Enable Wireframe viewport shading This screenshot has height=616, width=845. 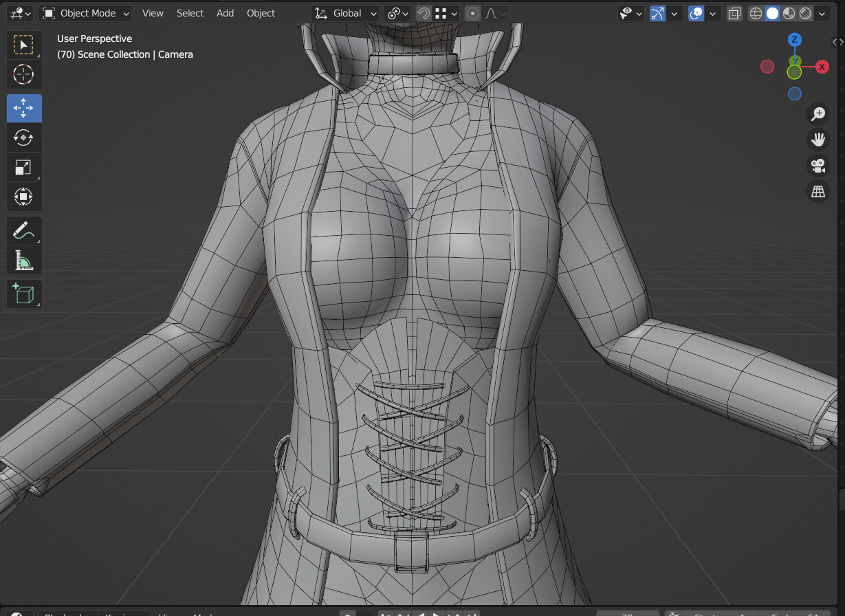click(755, 13)
